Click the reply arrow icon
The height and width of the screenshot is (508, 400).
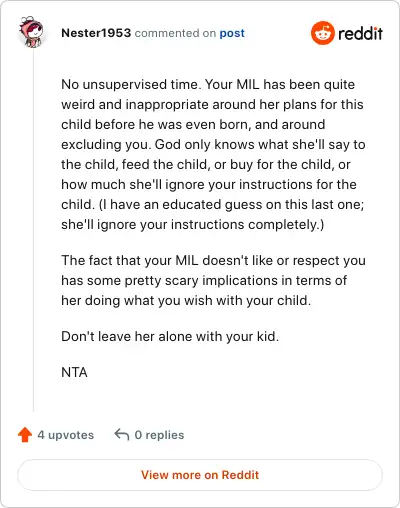[x=122, y=435]
